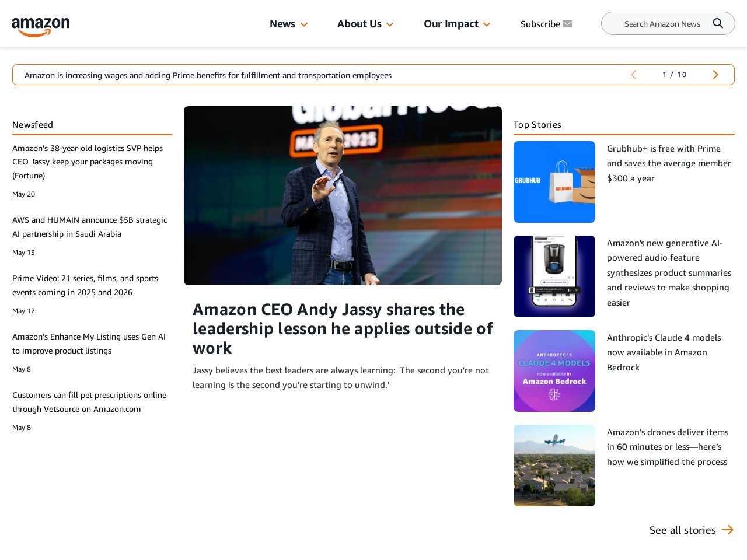Click Jassy best leaders subtitle text
Screen dimensions: 747x560
click(x=341, y=377)
